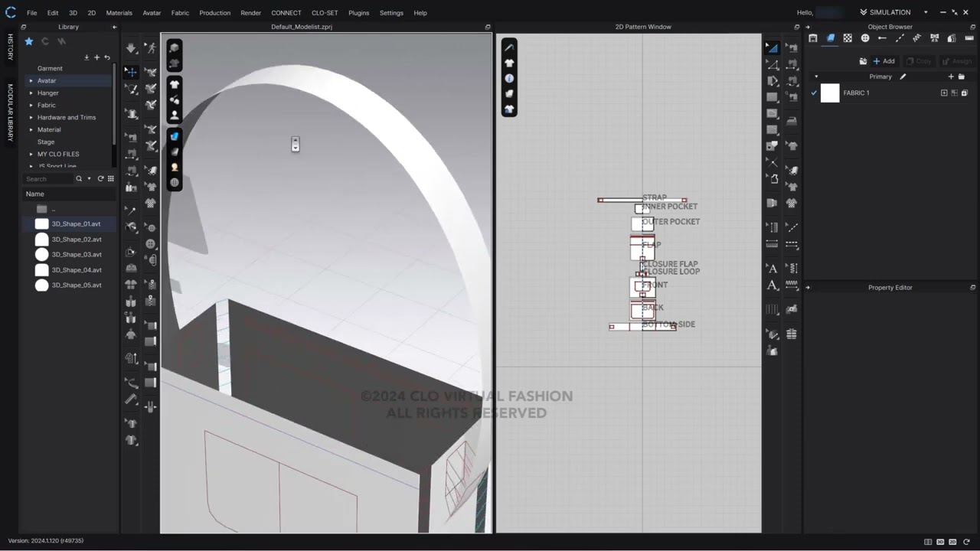Viewport: 980px width, 551px height.
Task: Click the information icon in 2D window
Action: (x=509, y=78)
